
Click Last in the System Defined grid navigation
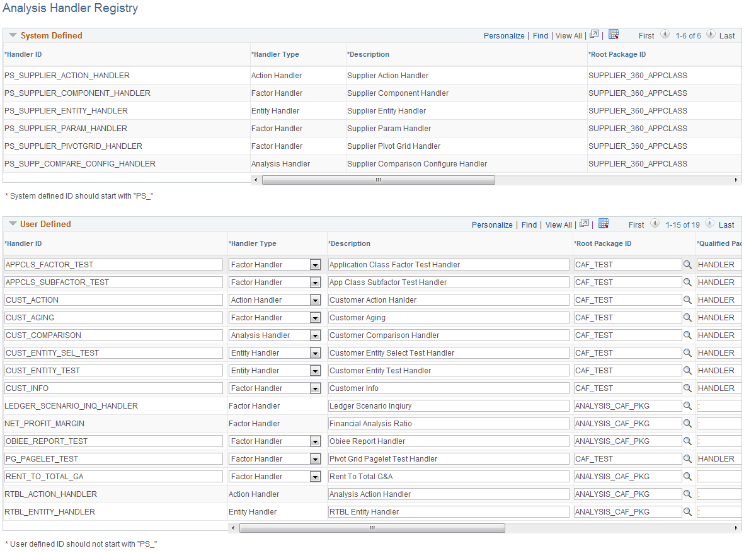728,35
